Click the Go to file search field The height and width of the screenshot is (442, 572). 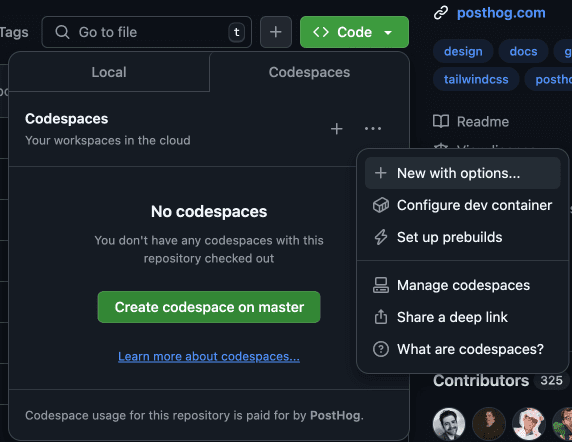(147, 32)
